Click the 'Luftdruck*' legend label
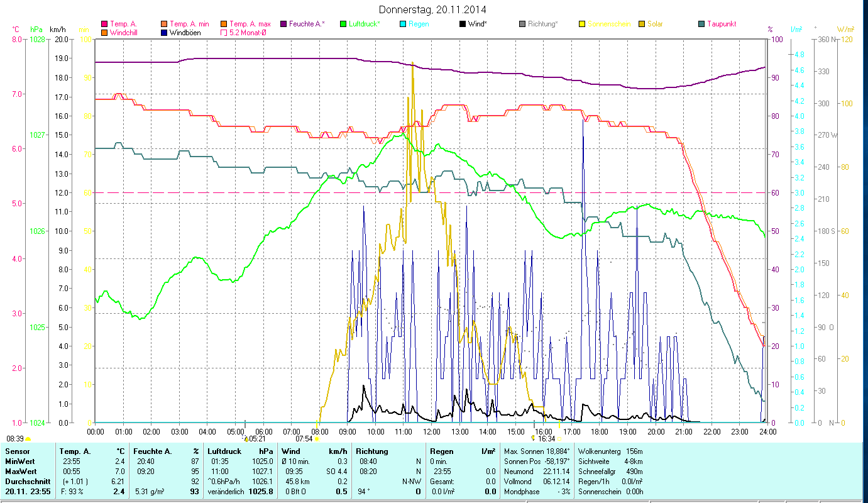868x503 pixels. [365, 25]
